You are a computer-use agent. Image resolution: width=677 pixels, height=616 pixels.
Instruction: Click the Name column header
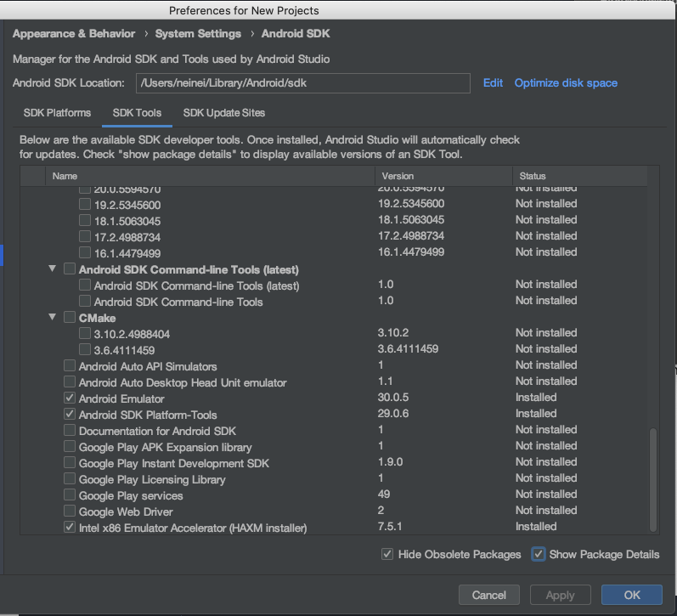(x=211, y=176)
